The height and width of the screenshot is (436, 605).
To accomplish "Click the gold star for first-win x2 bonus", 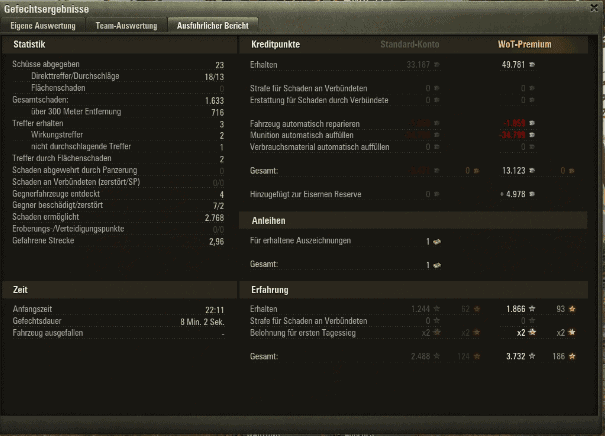I will pyautogui.click(x=572, y=332).
